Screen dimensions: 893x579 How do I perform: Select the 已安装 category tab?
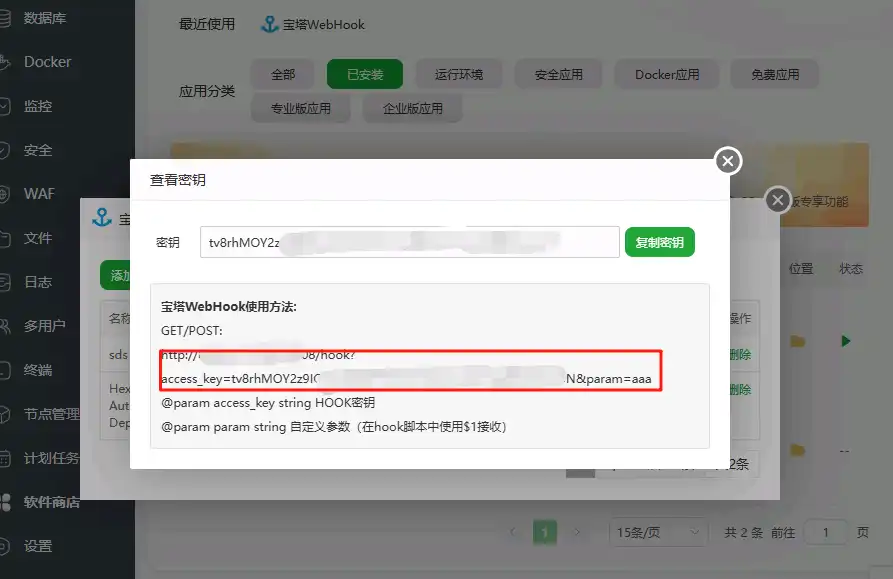[364, 74]
